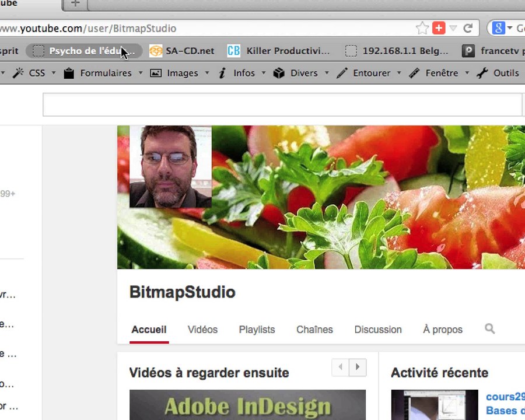Click the Google search engine icon
The height and width of the screenshot is (420, 525).
coord(498,28)
